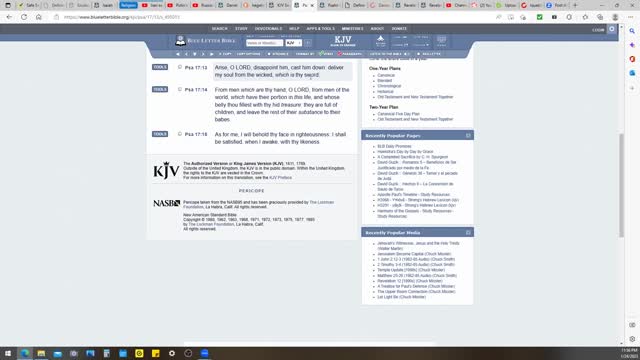Open the KJV version dropdown
Image resolution: width=640 pixels, height=360 pixels.
[293, 43]
